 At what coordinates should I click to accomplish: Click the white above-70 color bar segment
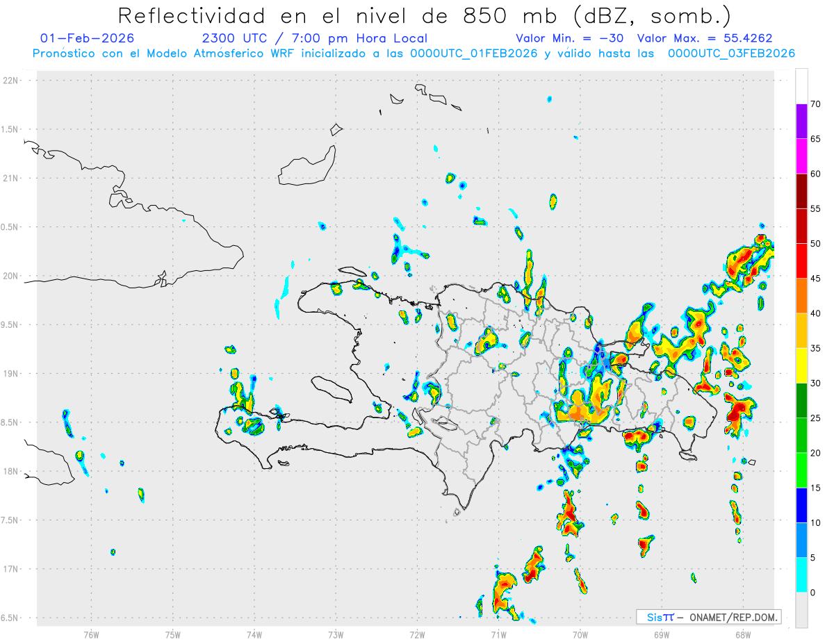point(801,86)
